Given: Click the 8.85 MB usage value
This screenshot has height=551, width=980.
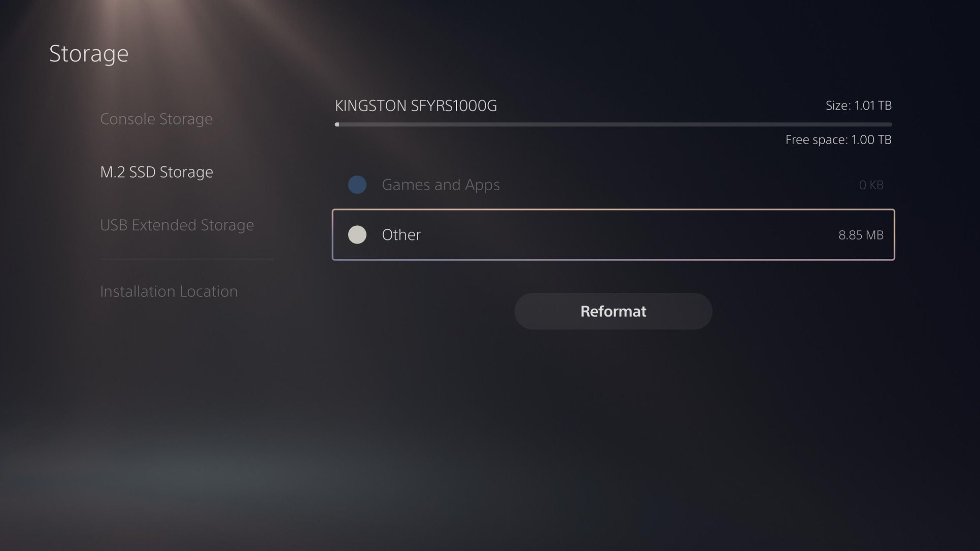Looking at the screenshot, I should (x=861, y=235).
